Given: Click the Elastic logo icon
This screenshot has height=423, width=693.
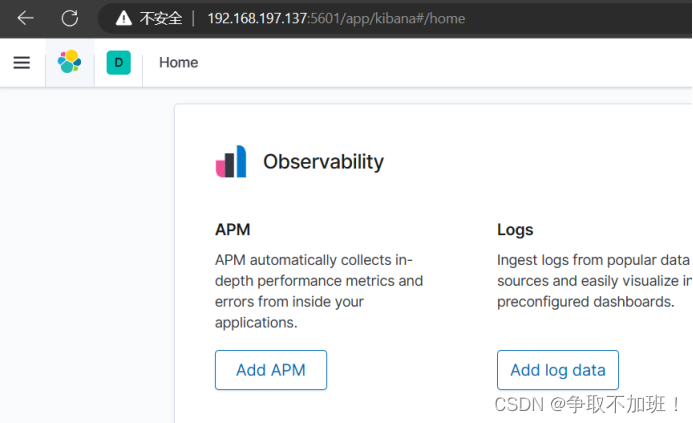Looking at the screenshot, I should [69, 61].
